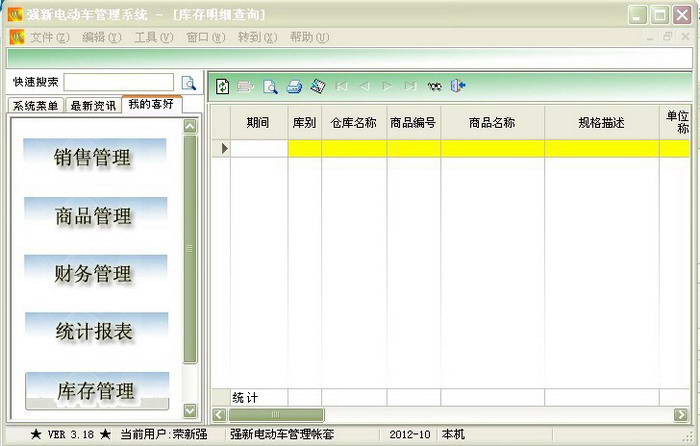
Task: Click the 本机 status bar entry
Action: point(453,434)
